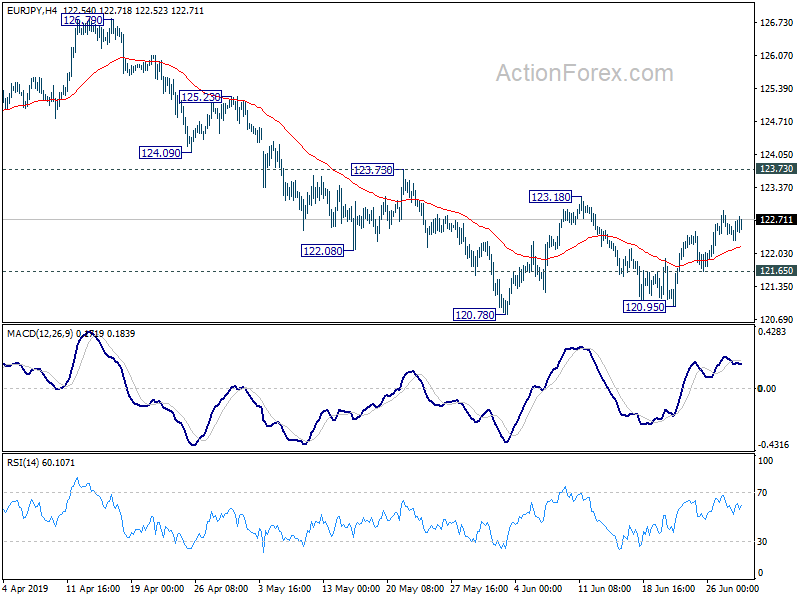Click the 125.230 price label
This screenshot has height=600, width=800.
[201, 96]
